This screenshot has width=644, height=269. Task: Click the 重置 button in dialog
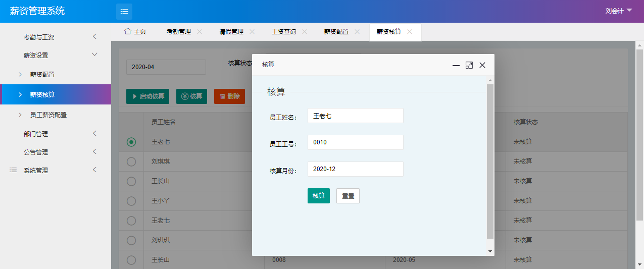pos(348,196)
